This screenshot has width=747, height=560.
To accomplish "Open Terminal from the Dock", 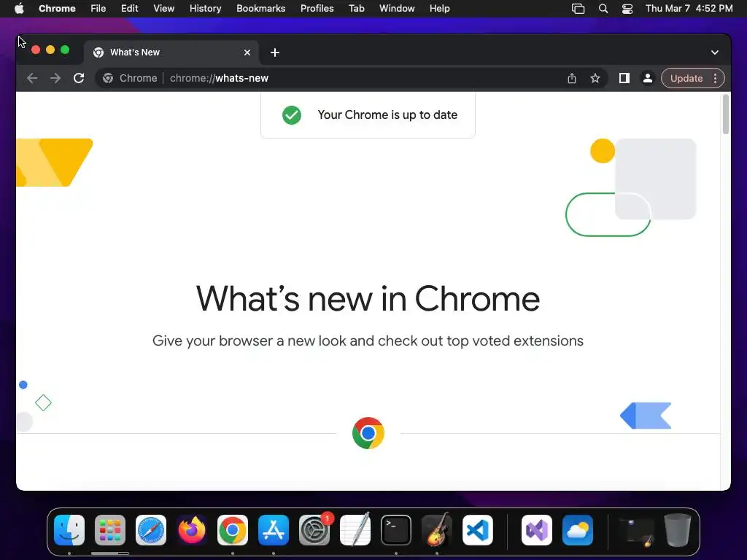I will coord(396,530).
